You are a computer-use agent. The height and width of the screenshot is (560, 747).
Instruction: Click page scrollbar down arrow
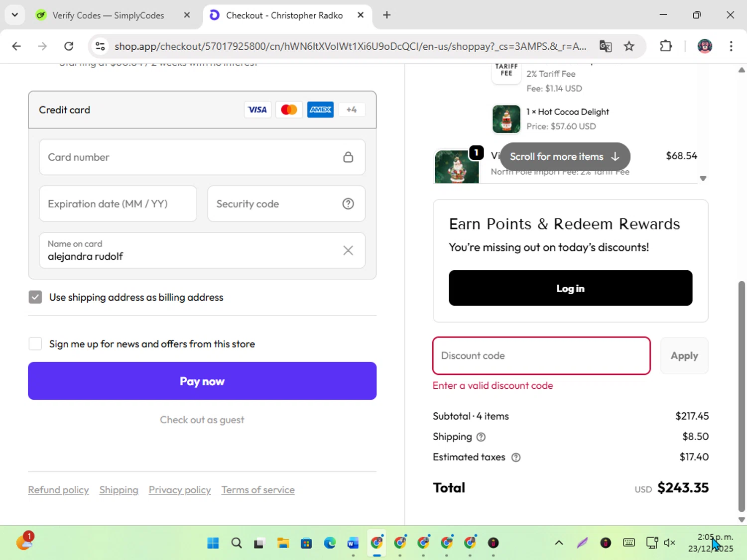(x=742, y=519)
